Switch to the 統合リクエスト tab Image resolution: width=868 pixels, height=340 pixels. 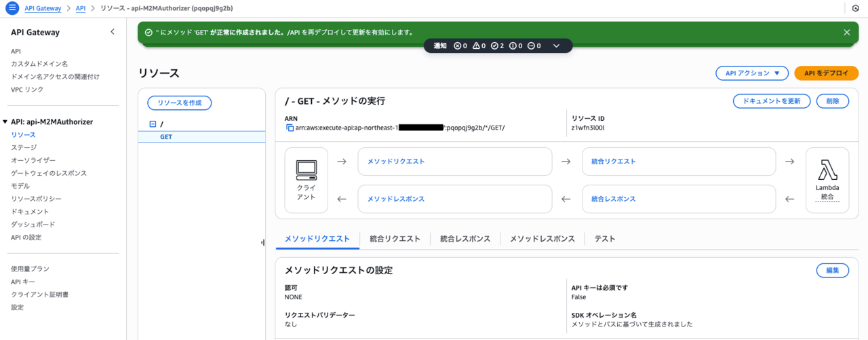click(x=395, y=239)
